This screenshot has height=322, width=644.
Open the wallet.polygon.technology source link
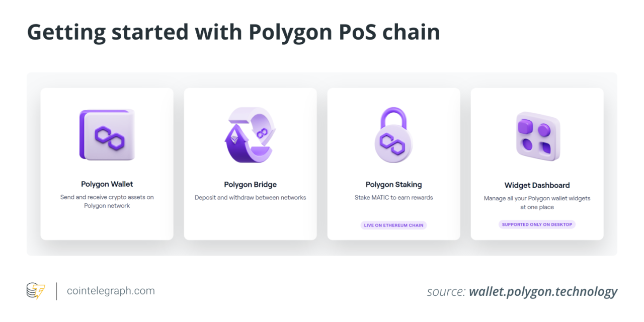point(543,291)
